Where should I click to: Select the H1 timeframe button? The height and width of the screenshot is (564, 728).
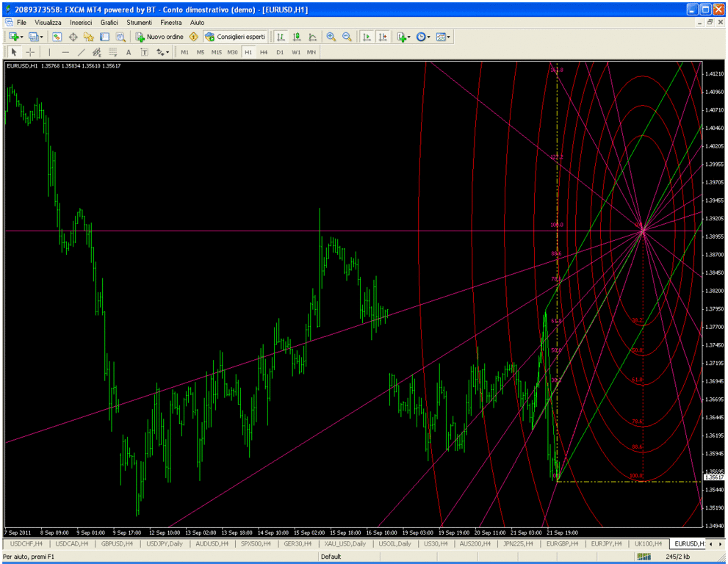248,52
